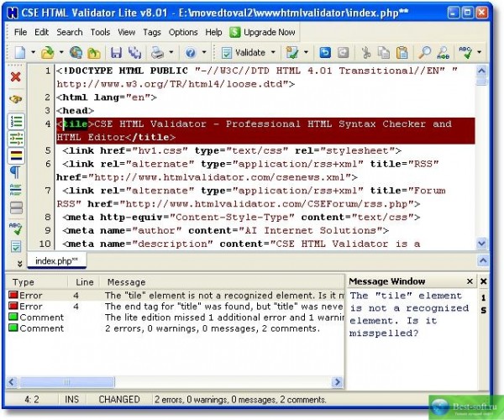Image resolution: width=504 pixels, height=420 pixels.
Task: Sort results by Type column header
Action: (37, 282)
